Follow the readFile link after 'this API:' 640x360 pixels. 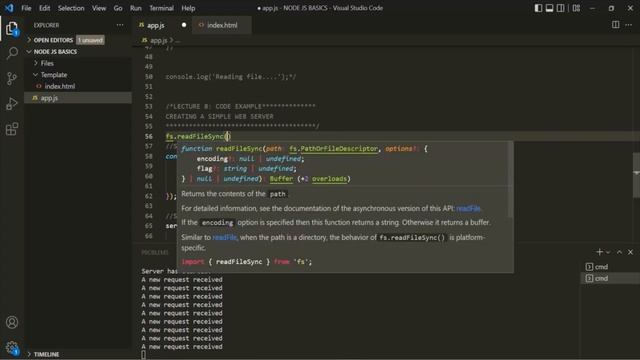(x=468, y=209)
